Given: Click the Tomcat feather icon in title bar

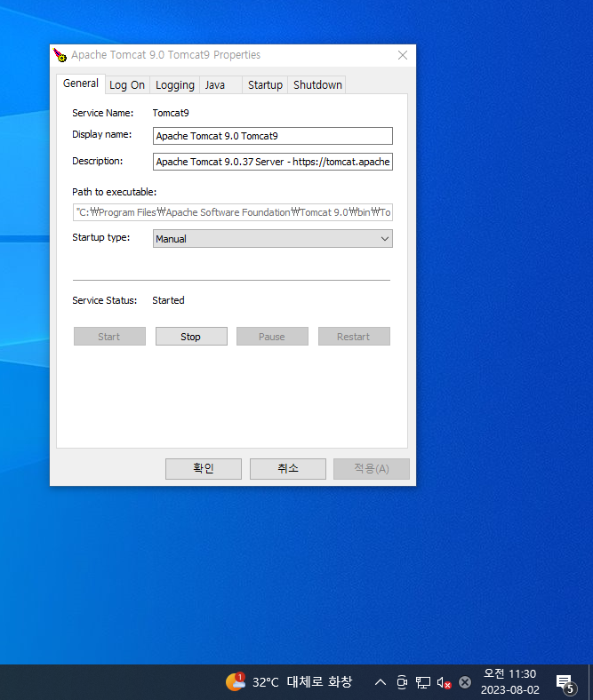Looking at the screenshot, I should pyautogui.click(x=60, y=55).
